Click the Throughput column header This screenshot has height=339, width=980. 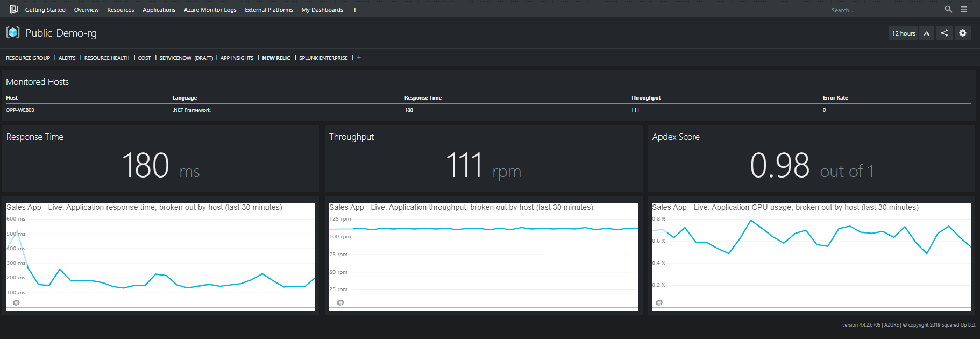(x=645, y=97)
